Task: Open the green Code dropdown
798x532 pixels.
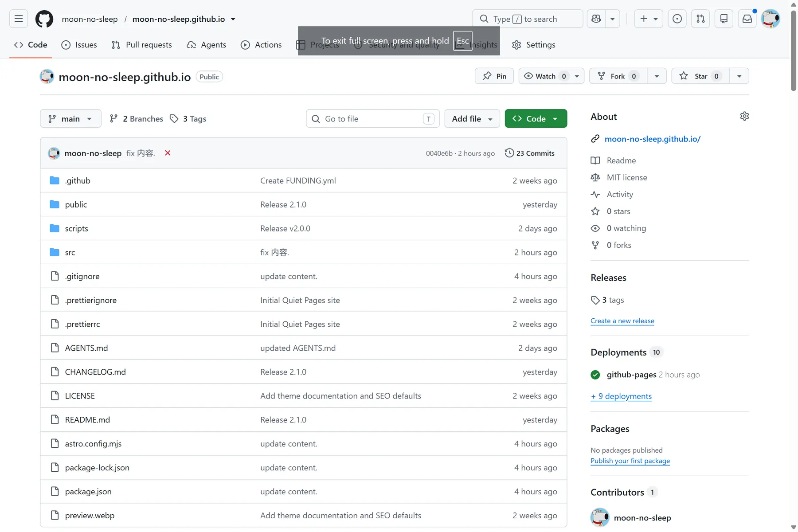Action: pyautogui.click(x=536, y=118)
